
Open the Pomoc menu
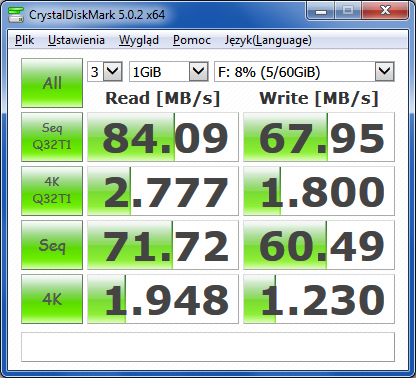(192, 40)
